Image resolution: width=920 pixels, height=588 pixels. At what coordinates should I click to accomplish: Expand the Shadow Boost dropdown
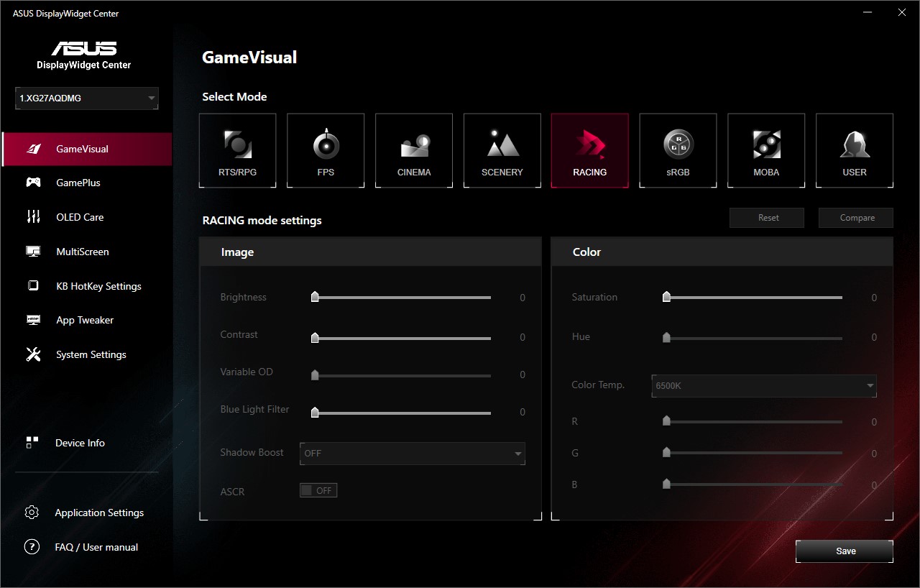(412, 454)
